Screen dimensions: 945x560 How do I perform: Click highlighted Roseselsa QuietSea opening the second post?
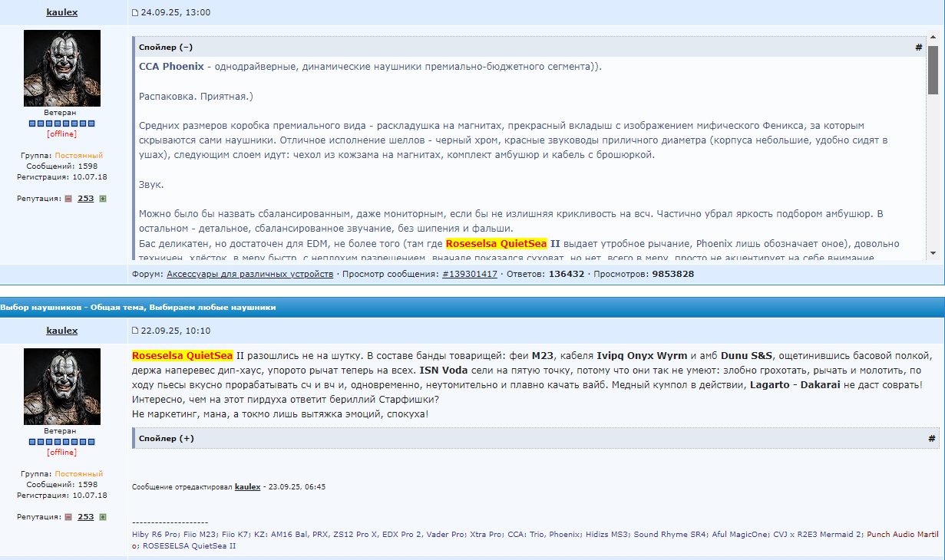[x=182, y=355]
